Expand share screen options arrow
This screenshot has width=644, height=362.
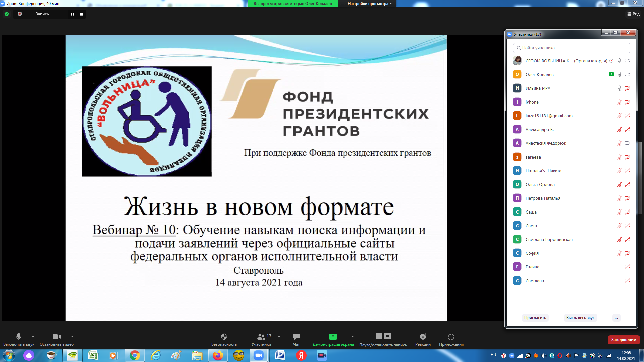point(353,337)
